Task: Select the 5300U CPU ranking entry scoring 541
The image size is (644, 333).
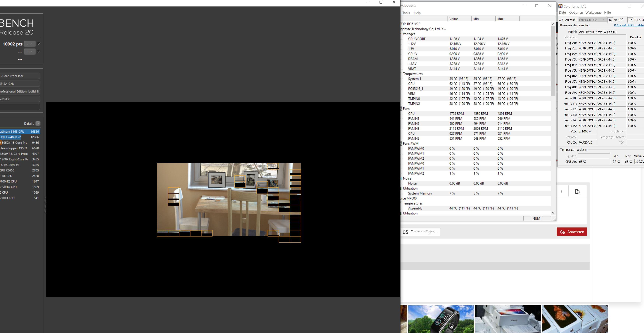Action: click(x=20, y=198)
